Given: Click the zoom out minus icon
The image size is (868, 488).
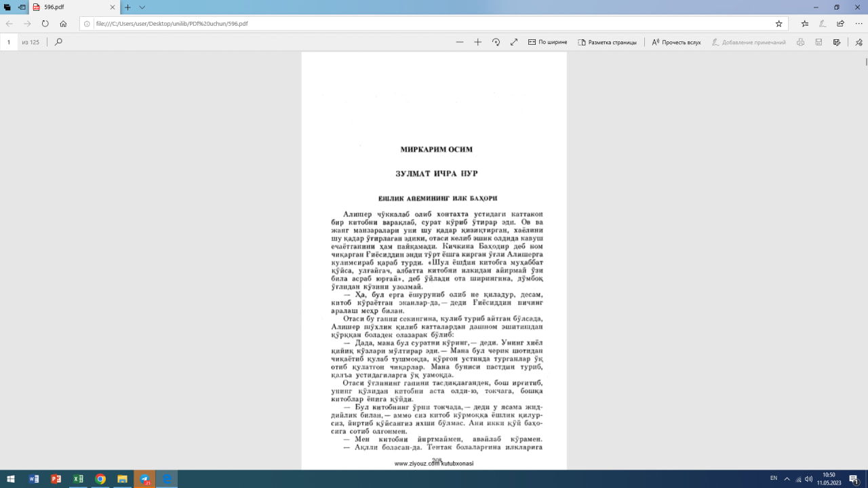Looking at the screenshot, I should [460, 42].
